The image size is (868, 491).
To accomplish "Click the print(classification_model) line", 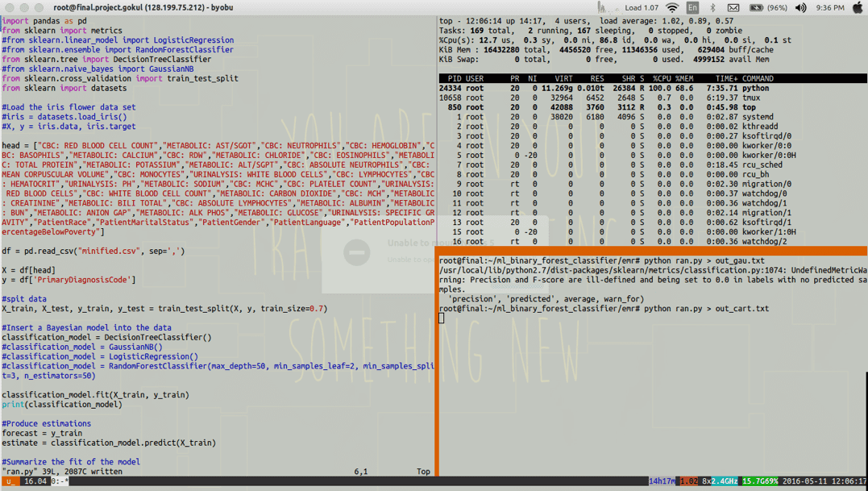I will point(62,405).
